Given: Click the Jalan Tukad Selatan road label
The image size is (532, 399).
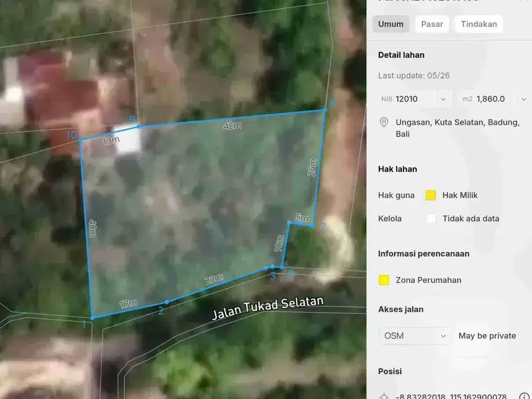Looking at the screenshot, I should pyautogui.click(x=267, y=307).
